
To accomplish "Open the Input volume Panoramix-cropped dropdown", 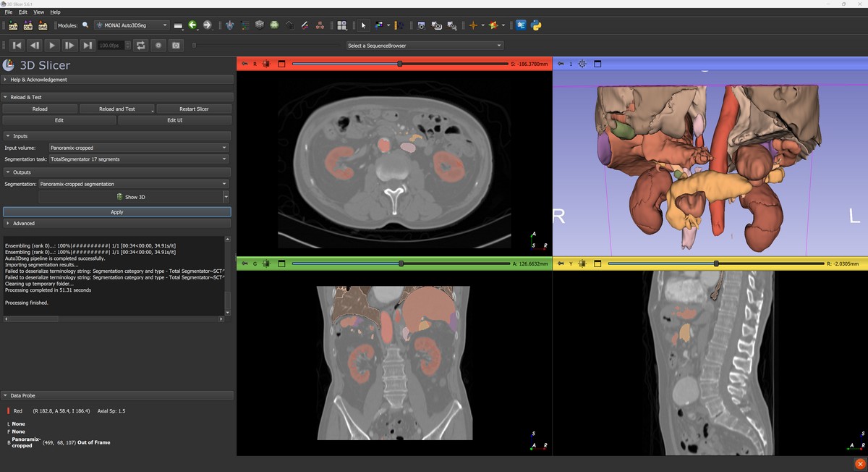I will (x=138, y=148).
